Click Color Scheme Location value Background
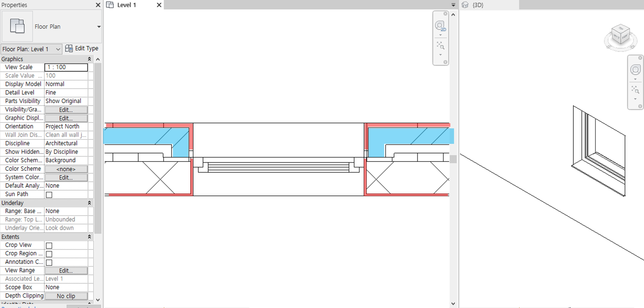644x308 pixels. point(66,160)
